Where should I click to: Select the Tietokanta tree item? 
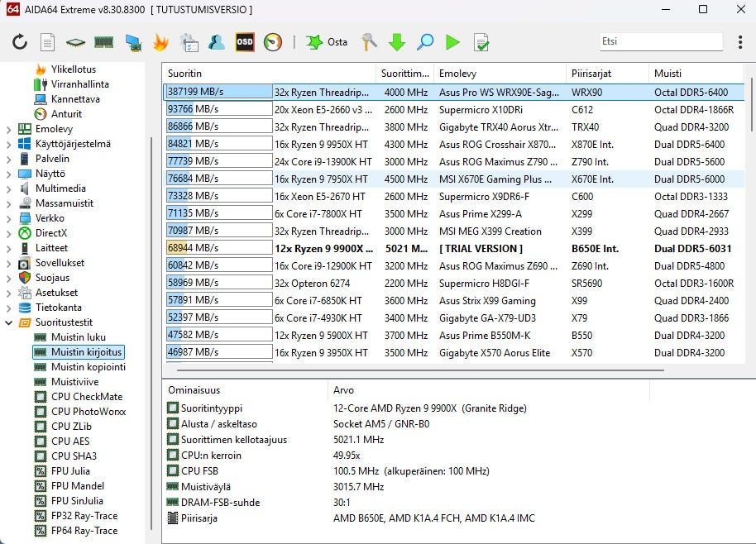(59, 308)
